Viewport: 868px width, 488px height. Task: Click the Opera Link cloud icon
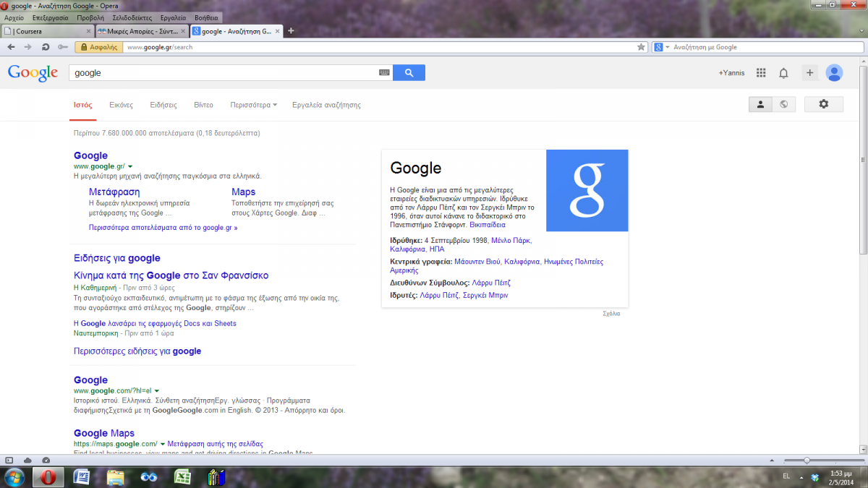point(27,461)
